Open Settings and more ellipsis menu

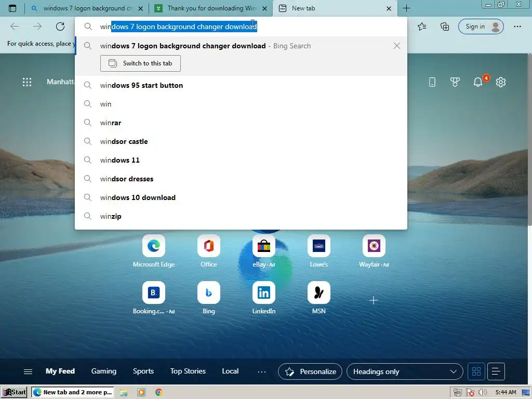(x=517, y=26)
